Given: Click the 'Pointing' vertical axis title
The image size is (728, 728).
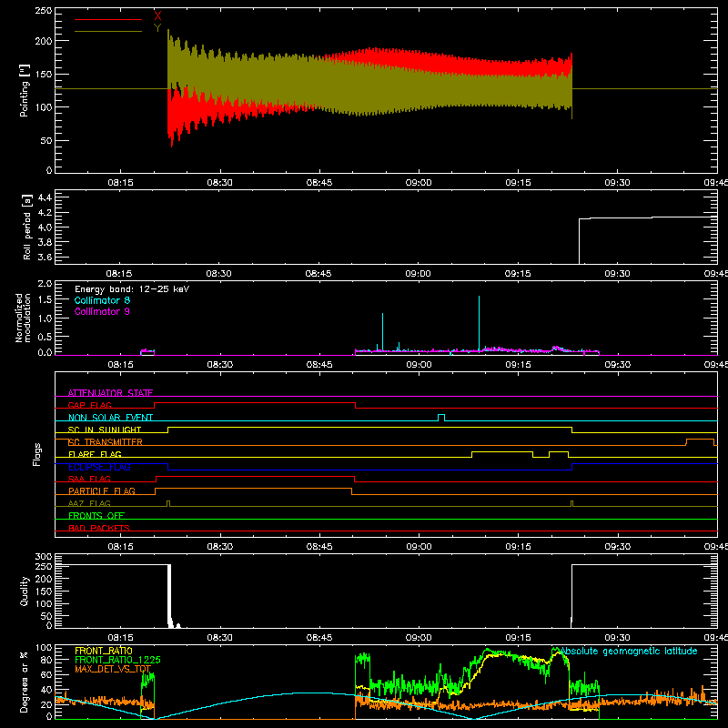Looking at the screenshot, I should [x=25, y=91].
